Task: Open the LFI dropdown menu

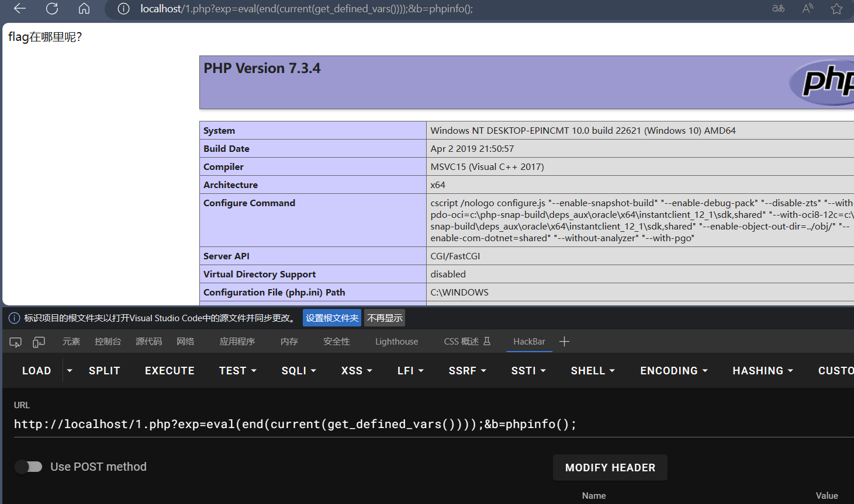Action: [410, 370]
